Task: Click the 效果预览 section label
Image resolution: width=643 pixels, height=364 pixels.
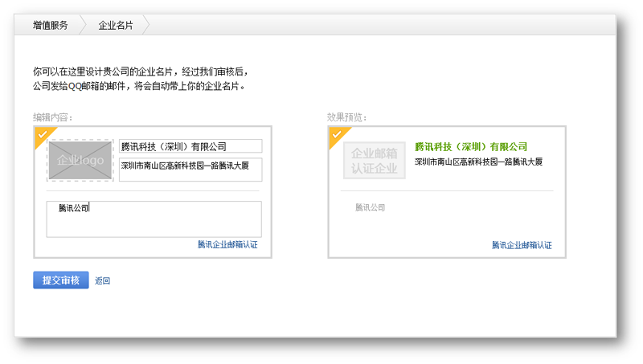Action: [346, 117]
